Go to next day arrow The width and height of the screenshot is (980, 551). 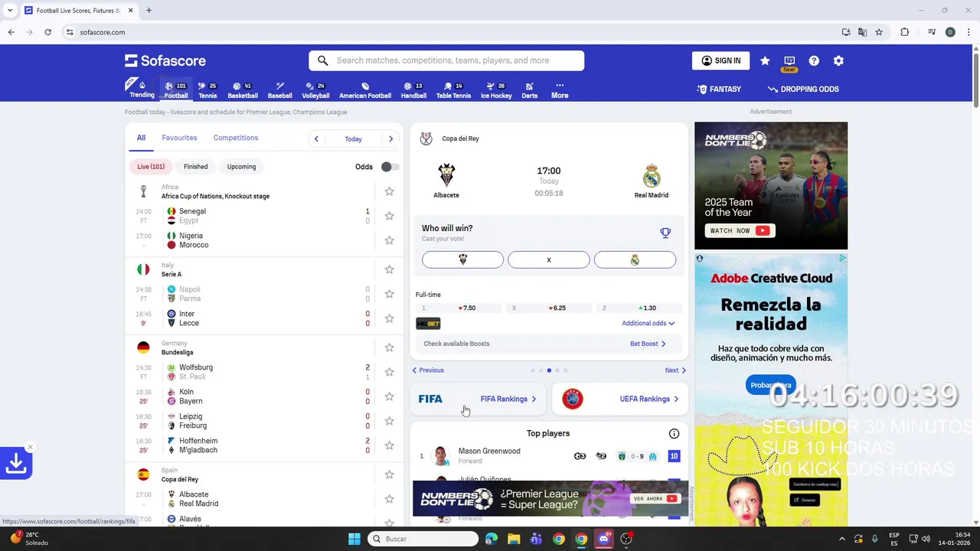tap(390, 139)
